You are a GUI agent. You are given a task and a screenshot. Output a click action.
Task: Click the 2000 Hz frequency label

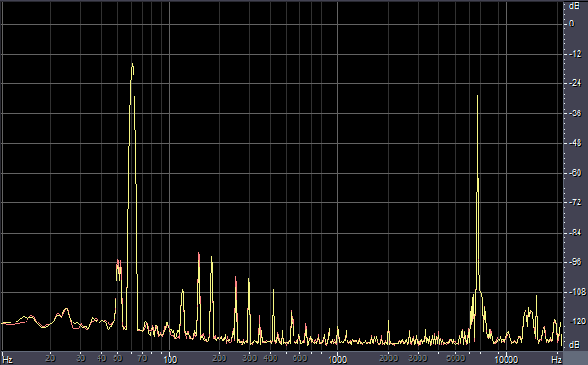[x=388, y=358]
